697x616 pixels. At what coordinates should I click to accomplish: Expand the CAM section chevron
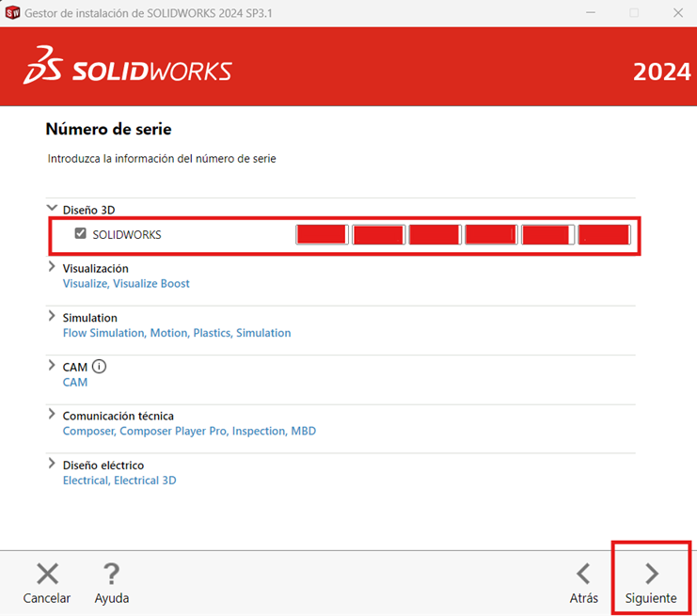[52, 365]
